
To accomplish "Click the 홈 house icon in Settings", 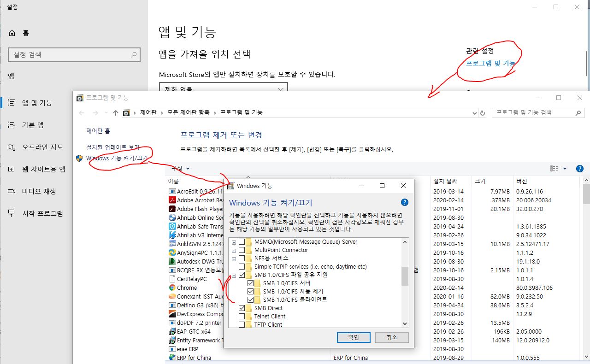I will [12, 33].
